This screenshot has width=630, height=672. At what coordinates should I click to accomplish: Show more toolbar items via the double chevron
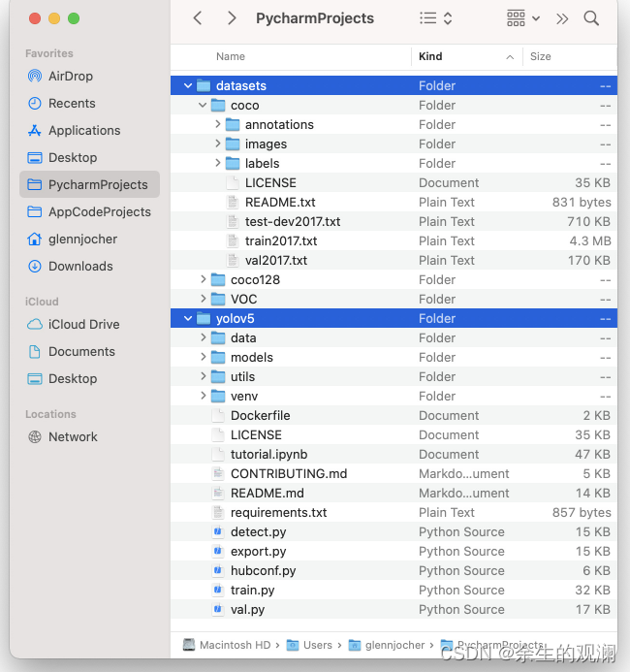[x=562, y=18]
